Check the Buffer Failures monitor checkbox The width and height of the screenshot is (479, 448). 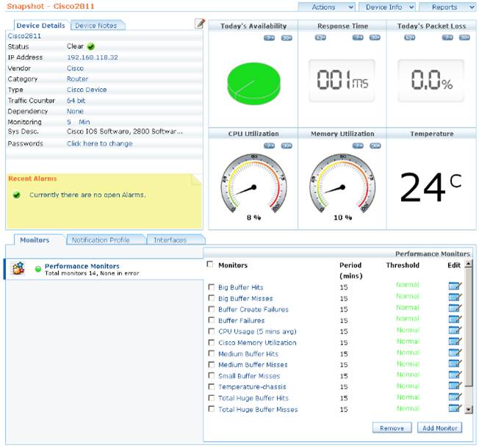[x=211, y=319]
